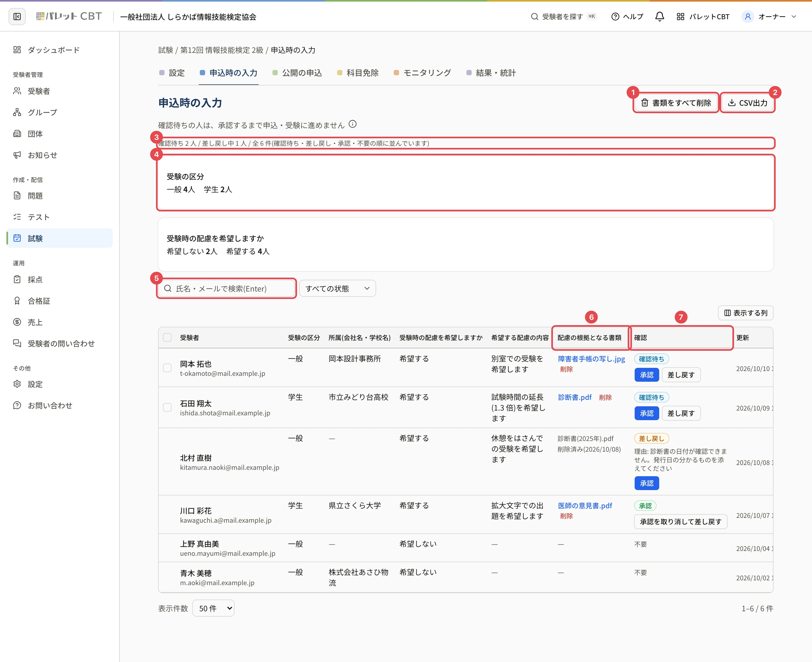
Task: Click 差し戻す for 石田 翔太
Action: (x=681, y=413)
